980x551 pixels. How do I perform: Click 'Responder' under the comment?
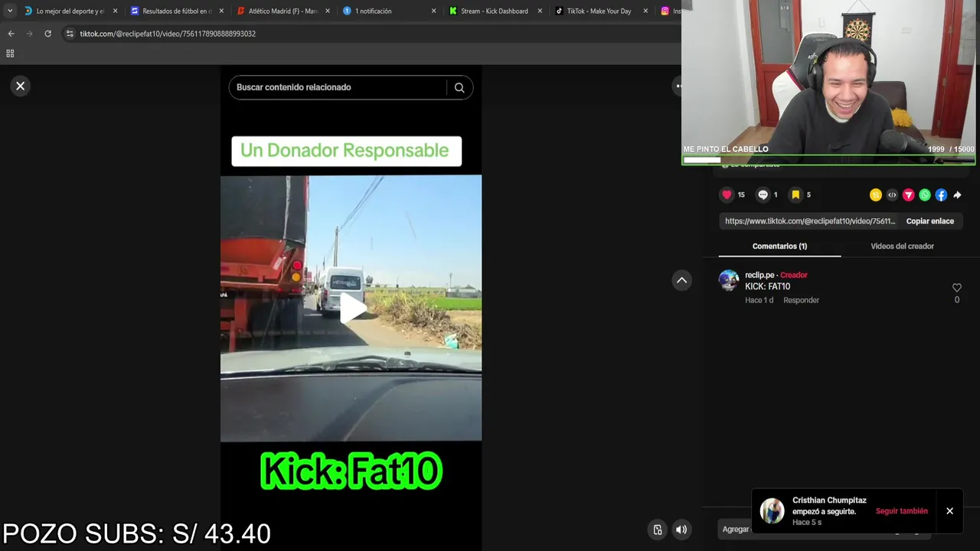(801, 300)
